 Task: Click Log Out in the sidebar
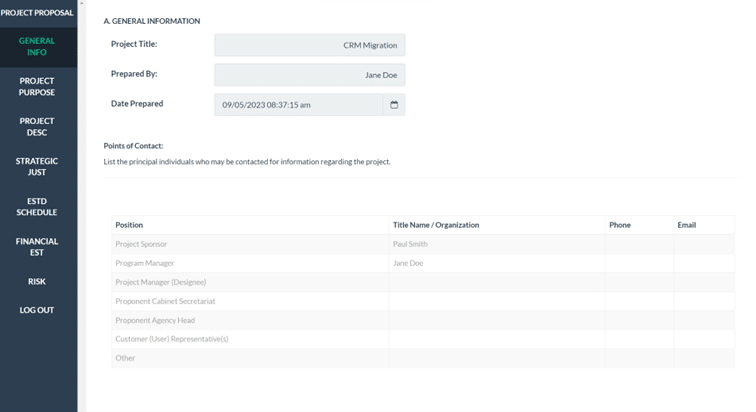coord(37,310)
